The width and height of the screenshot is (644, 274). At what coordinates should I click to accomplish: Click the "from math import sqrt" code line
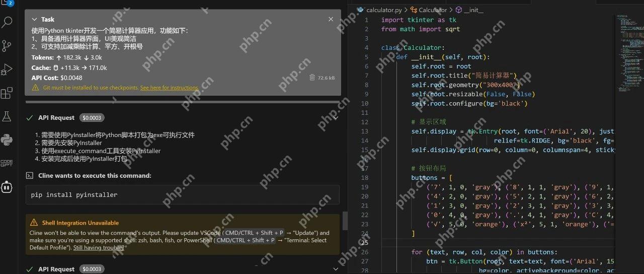tap(421, 29)
